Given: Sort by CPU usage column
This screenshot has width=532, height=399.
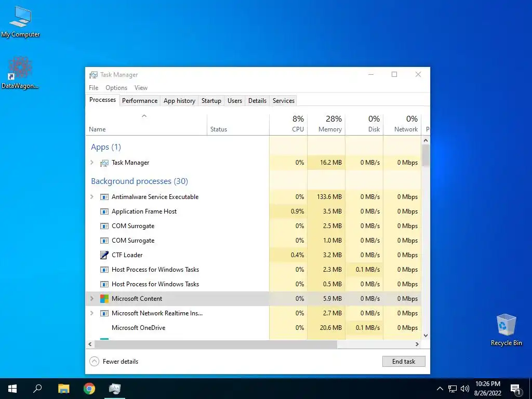Looking at the screenshot, I should [288, 124].
